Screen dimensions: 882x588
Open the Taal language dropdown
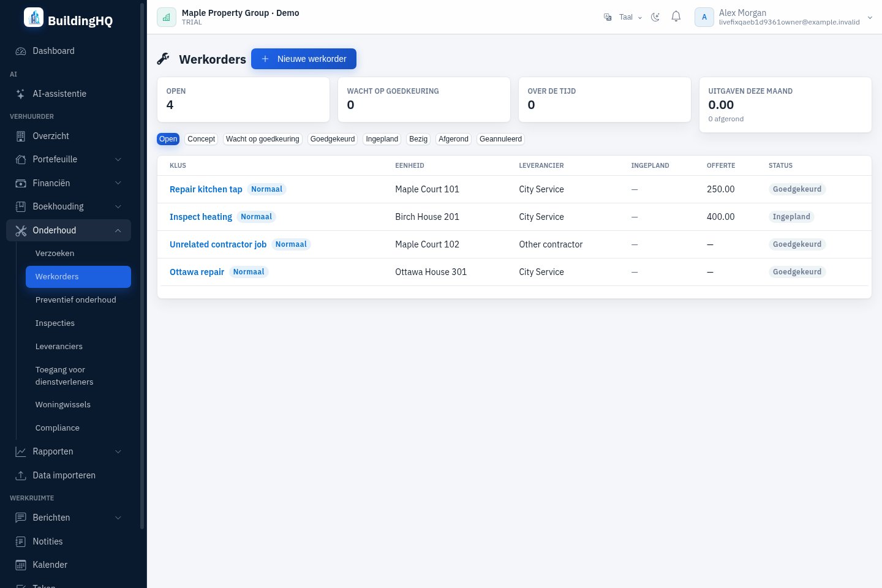click(623, 17)
